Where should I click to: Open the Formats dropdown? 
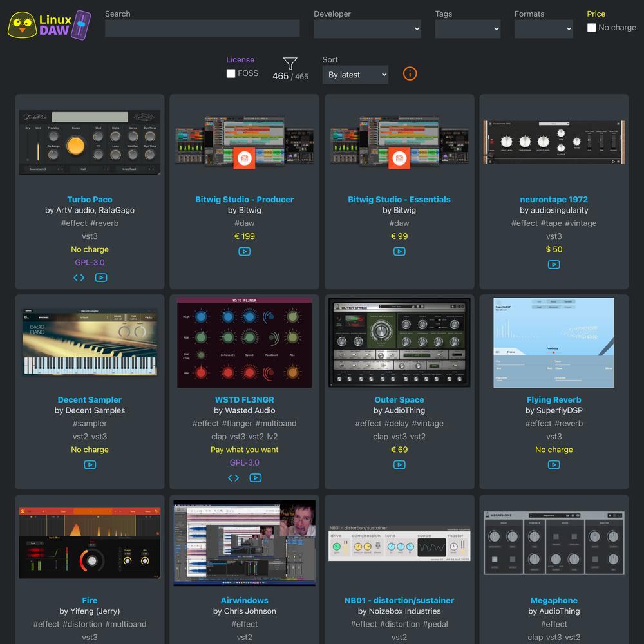544,29
